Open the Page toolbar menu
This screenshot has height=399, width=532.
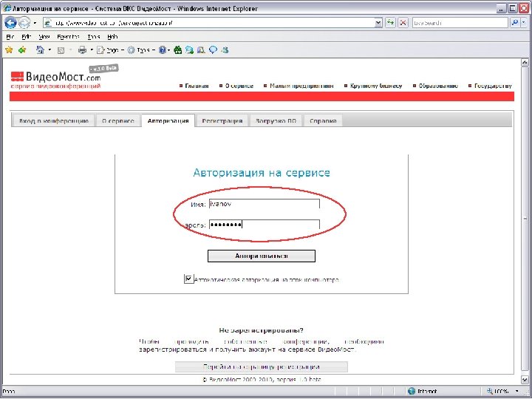click(110, 50)
